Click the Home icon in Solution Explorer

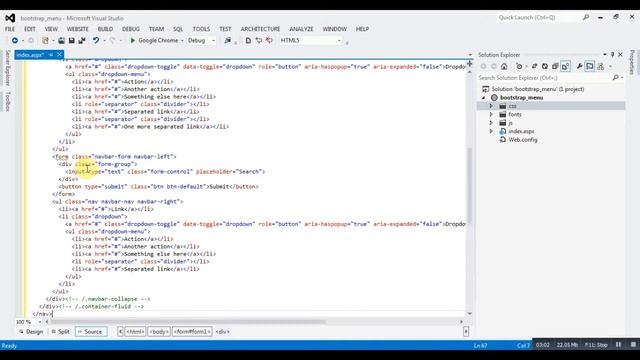tap(504, 66)
